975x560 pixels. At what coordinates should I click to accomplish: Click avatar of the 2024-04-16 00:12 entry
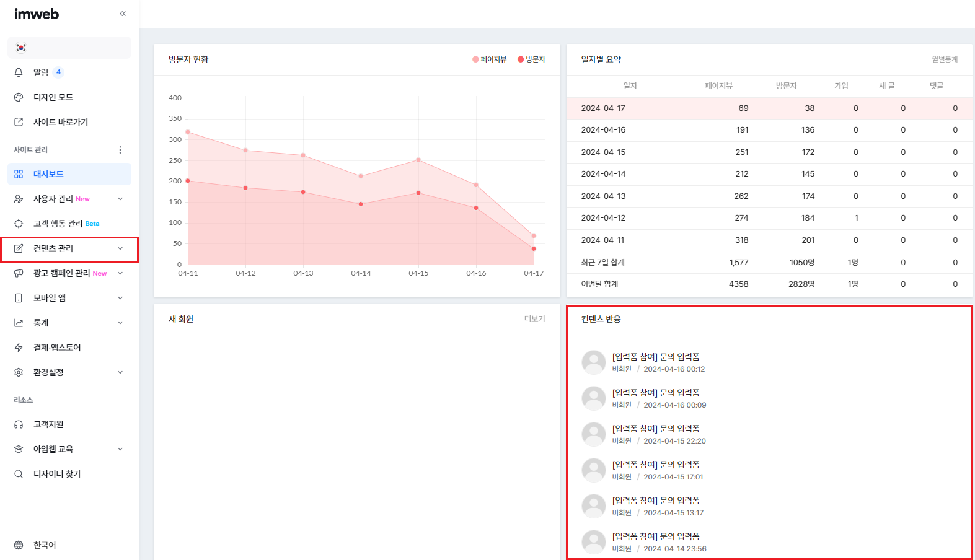(x=594, y=362)
